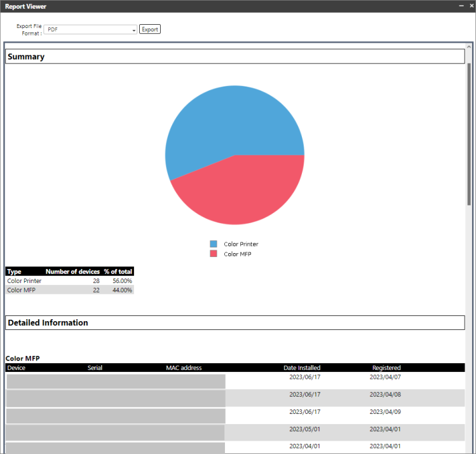Click the Registered column header

point(386,368)
